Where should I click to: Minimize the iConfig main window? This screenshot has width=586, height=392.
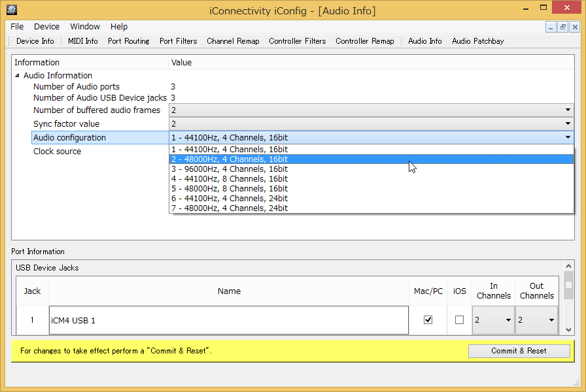click(x=525, y=8)
